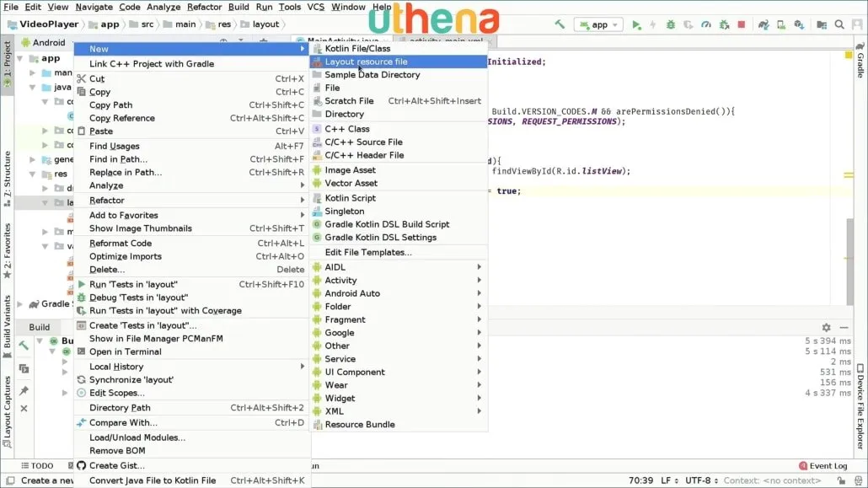
Task: Expand the Activity submenu
Action: (x=399, y=281)
